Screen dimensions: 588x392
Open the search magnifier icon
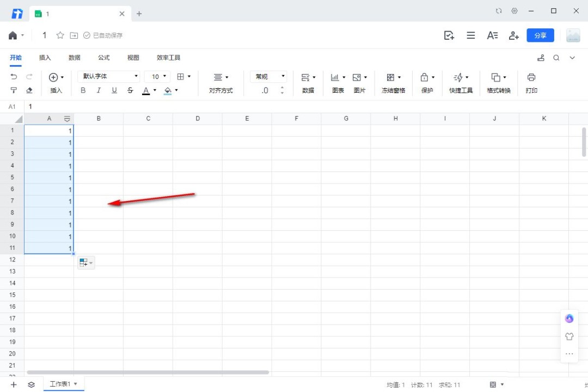tap(556, 58)
